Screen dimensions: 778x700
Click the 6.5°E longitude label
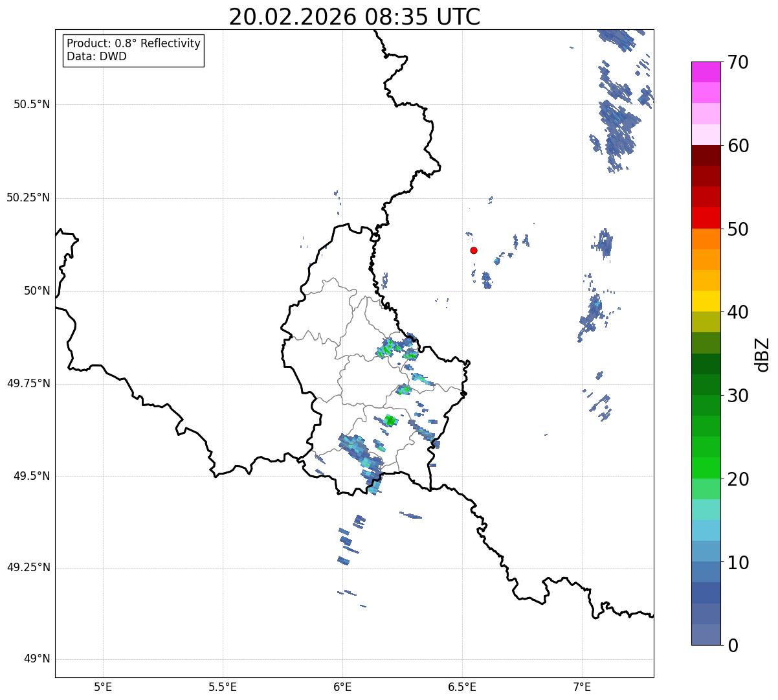[x=462, y=686]
